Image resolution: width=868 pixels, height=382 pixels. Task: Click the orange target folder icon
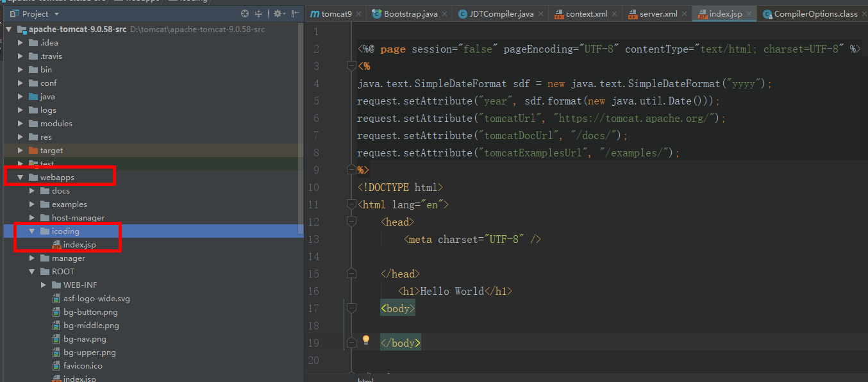tap(33, 151)
